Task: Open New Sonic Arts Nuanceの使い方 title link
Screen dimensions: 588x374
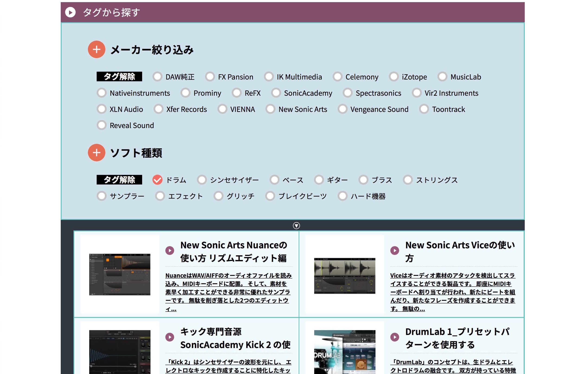Action: coord(234,251)
